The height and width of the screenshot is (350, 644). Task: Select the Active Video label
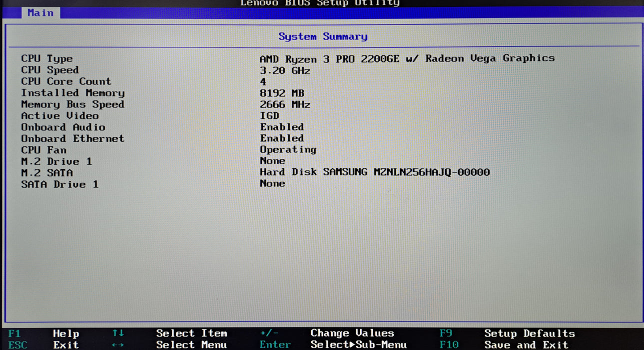tap(60, 116)
